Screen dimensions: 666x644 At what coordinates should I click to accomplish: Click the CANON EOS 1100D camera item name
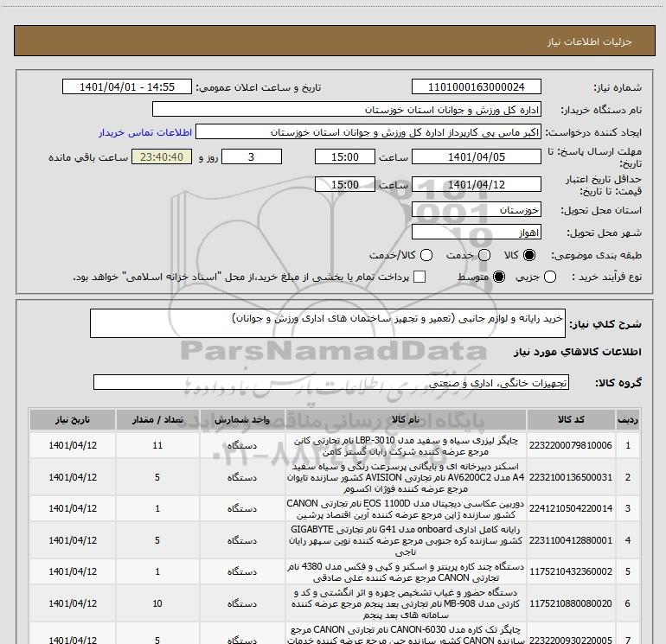coord(406,508)
